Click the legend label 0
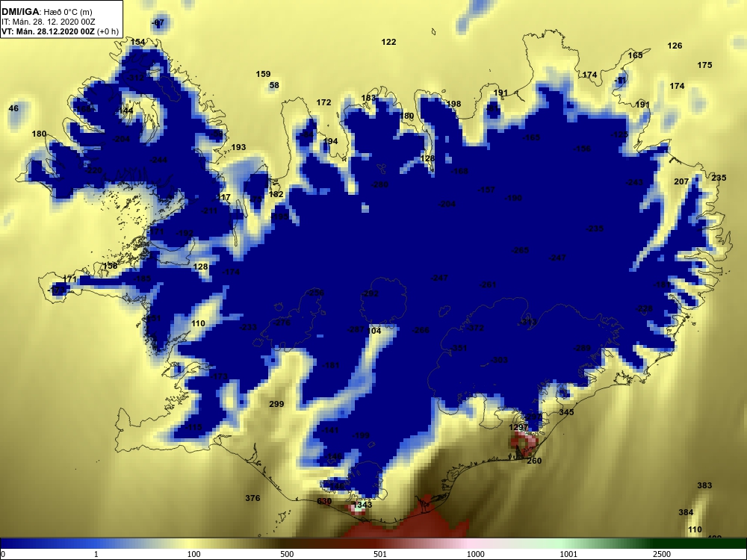 2,554
